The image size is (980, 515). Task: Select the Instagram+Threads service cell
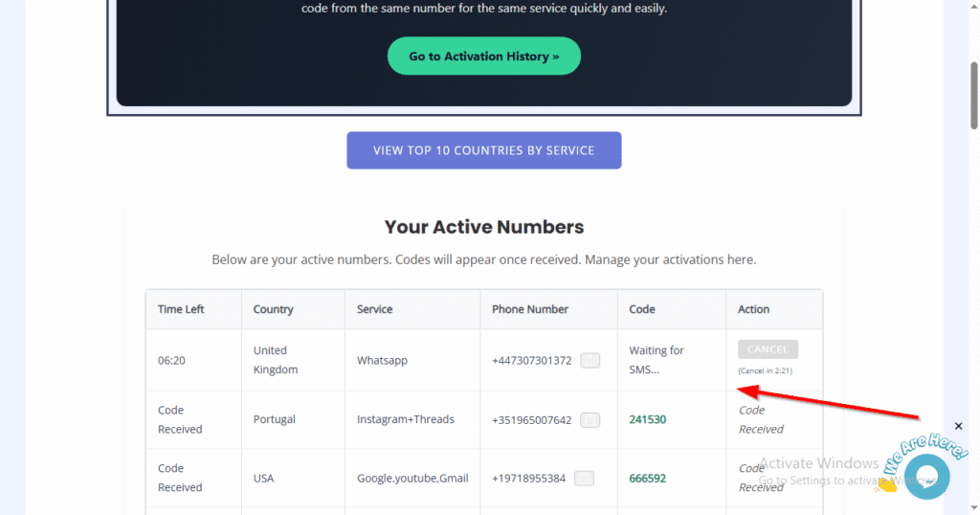406,419
